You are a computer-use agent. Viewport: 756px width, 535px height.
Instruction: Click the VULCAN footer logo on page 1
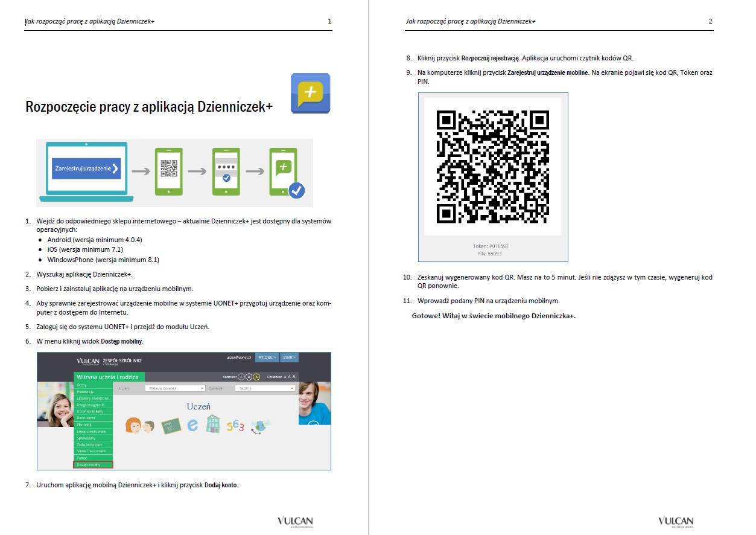(295, 522)
